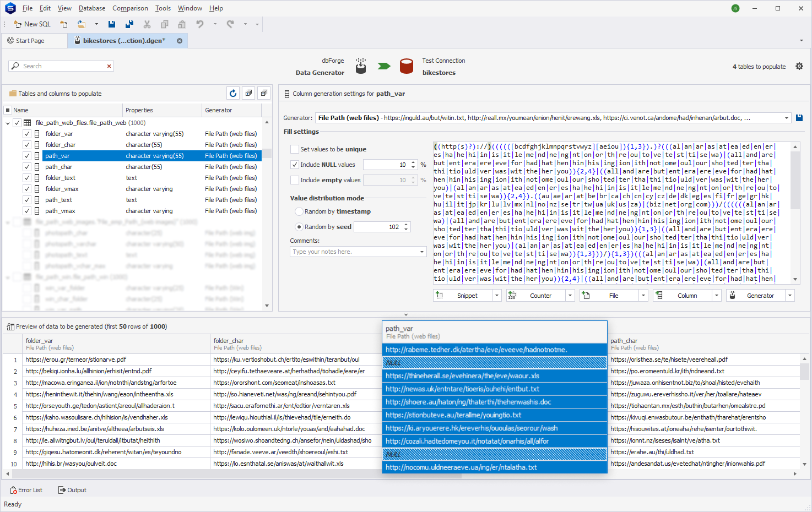Click the Cut scissors icon
Image resolution: width=812 pixels, height=512 pixels.
pos(147,24)
